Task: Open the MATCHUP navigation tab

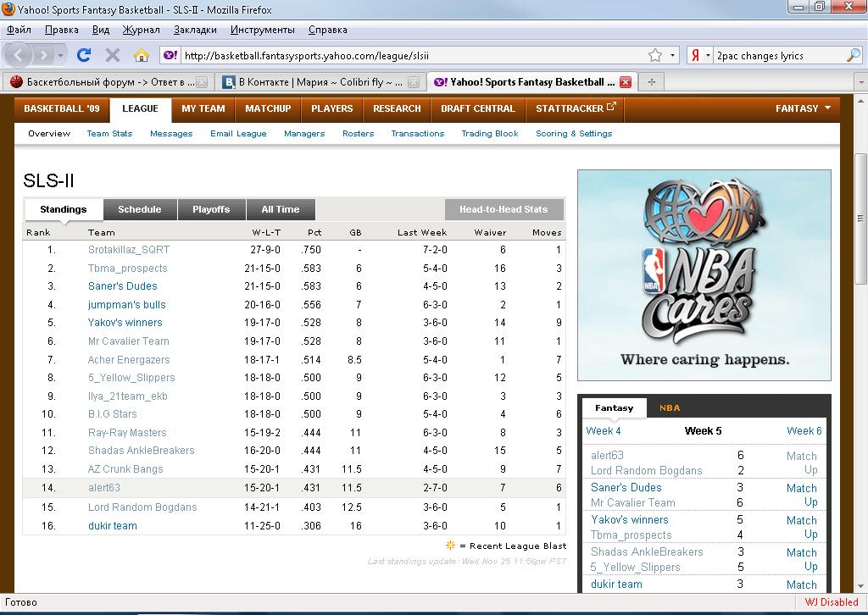Action: (x=268, y=108)
